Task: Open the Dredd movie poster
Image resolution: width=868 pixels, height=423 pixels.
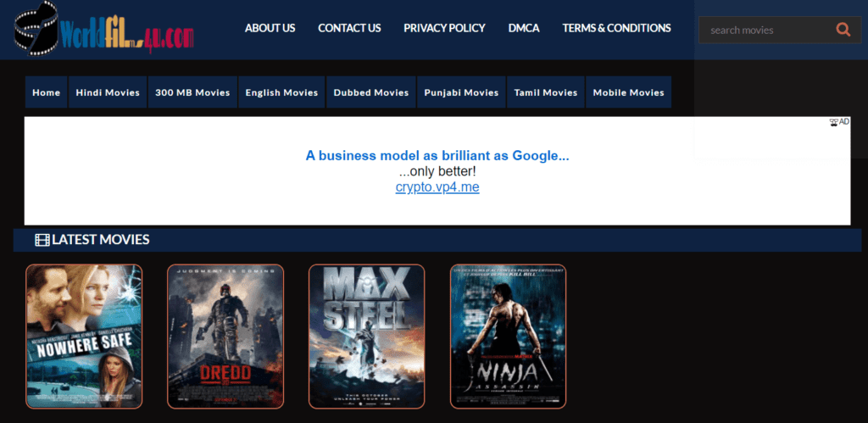Action: click(225, 336)
